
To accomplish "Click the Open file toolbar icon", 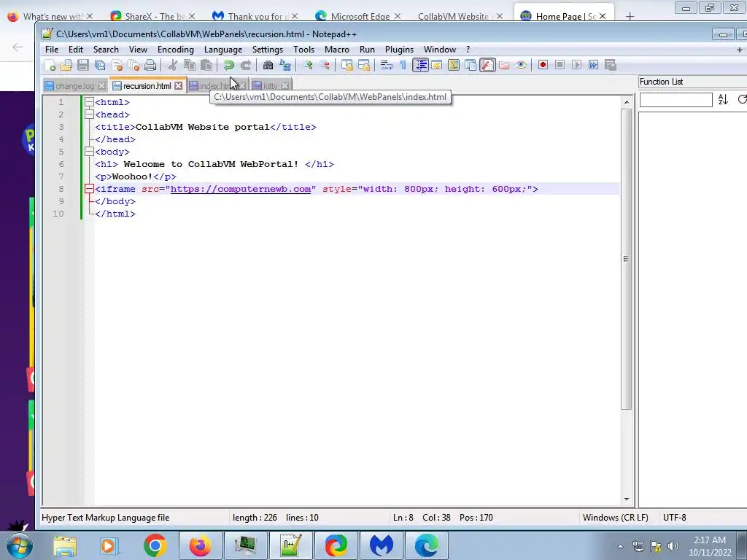I will click(x=66, y=65).
